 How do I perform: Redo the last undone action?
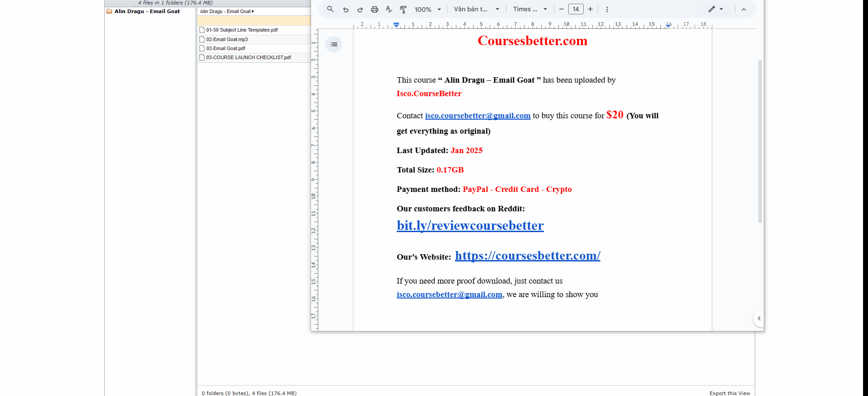pyautogui.click(x=360, y=9)
